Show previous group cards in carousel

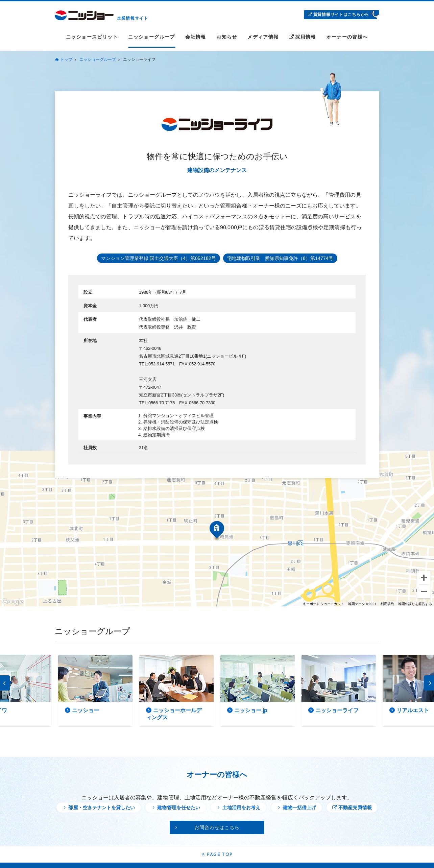5,683
